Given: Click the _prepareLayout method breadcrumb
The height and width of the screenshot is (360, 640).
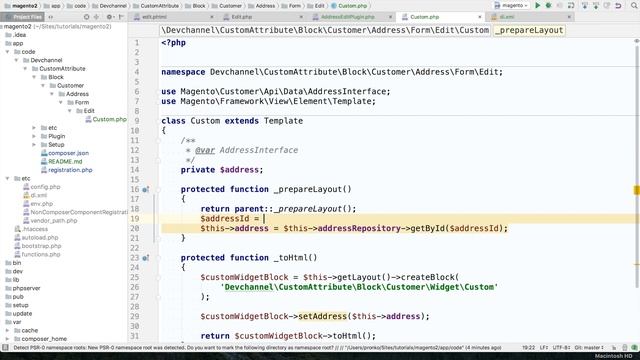Looking at the screenshot, I should 529,30.
